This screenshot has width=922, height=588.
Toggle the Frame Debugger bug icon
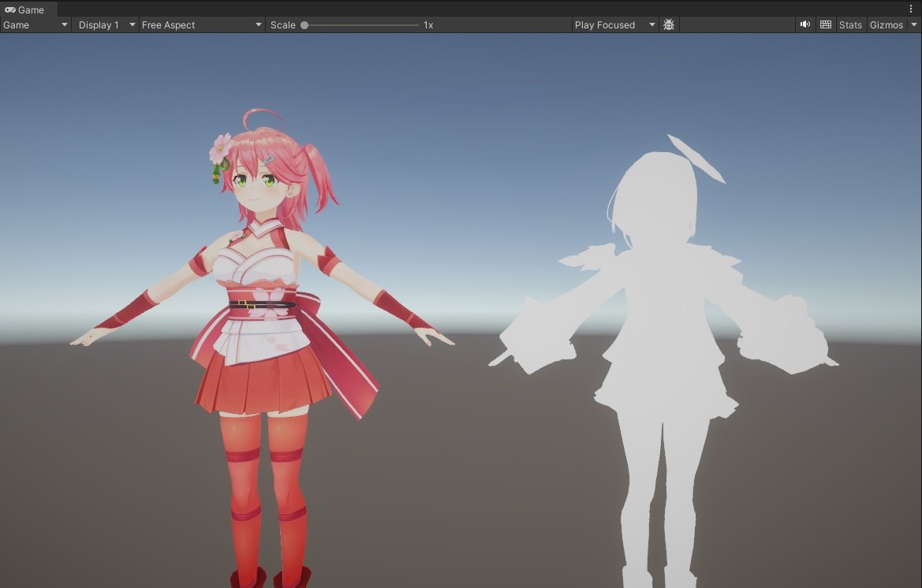point(669,24)
